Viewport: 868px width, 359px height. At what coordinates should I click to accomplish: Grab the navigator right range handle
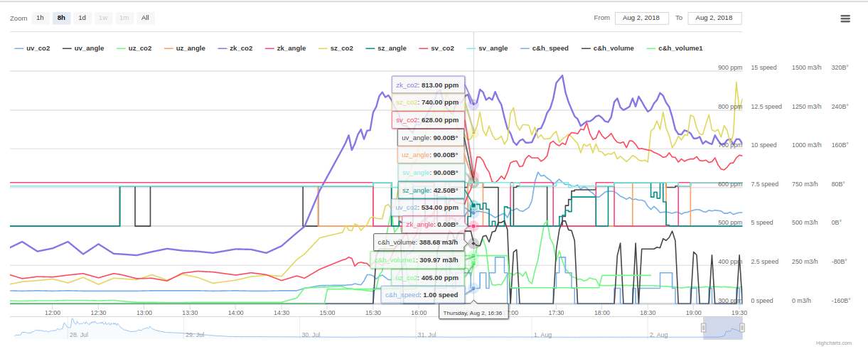coord(742,328)
